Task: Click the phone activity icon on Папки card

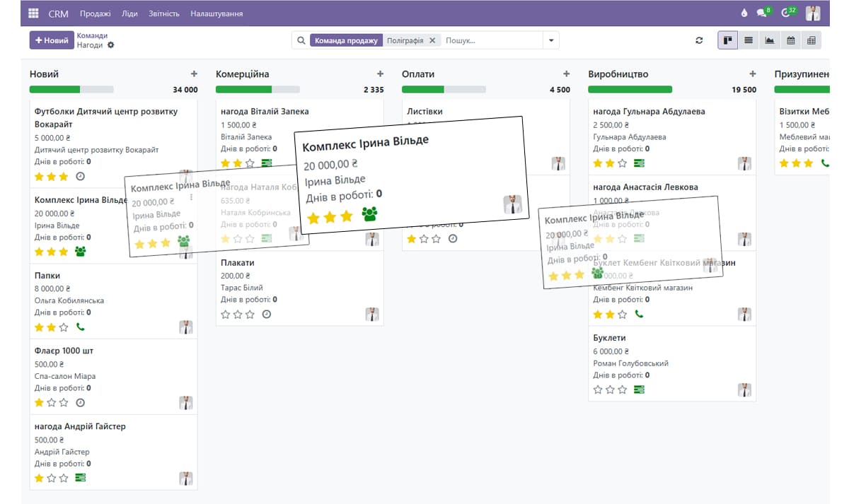Action: pos(80,327)
